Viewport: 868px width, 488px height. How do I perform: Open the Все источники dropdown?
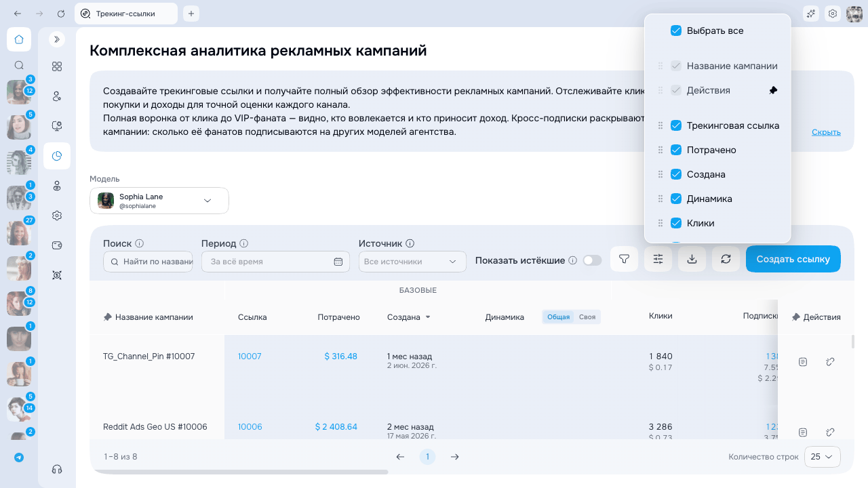[412, 262]
